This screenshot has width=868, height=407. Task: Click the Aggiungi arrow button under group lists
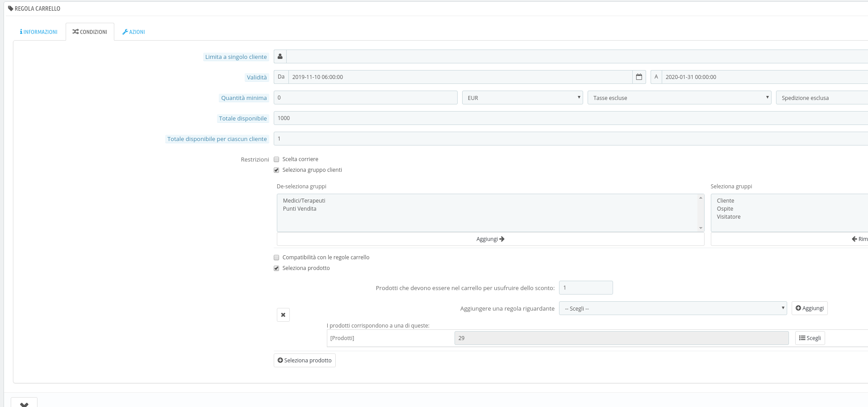click(490, 239)
